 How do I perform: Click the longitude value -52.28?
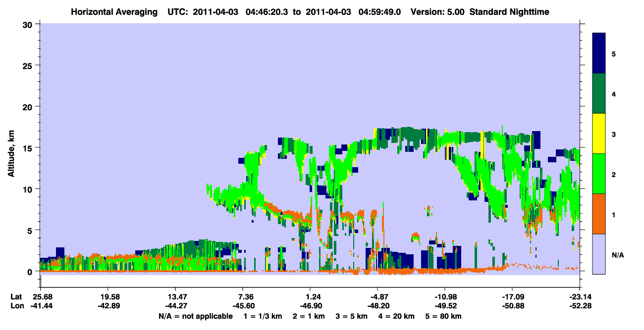click(x=580, y=306)
